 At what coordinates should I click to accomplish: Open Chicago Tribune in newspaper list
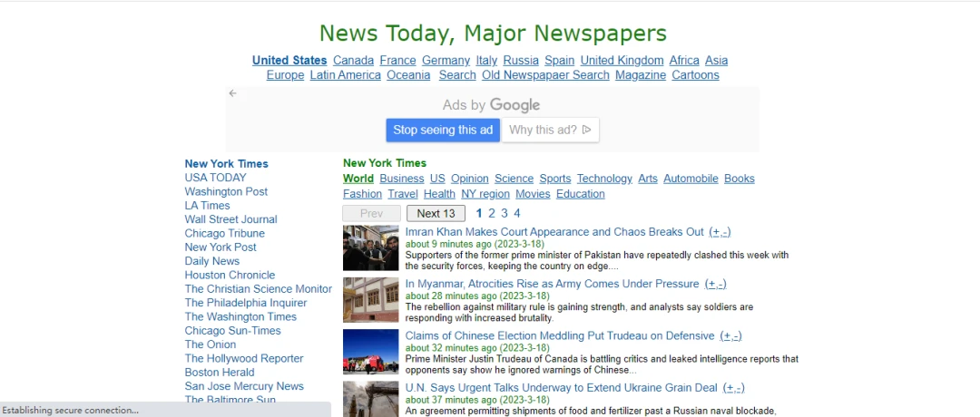click(224, 234)
